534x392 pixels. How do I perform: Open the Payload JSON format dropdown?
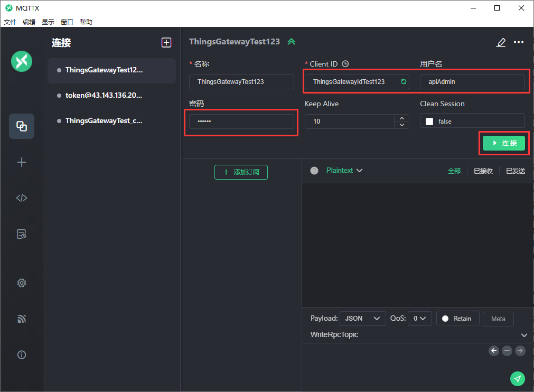coord(362,319)
